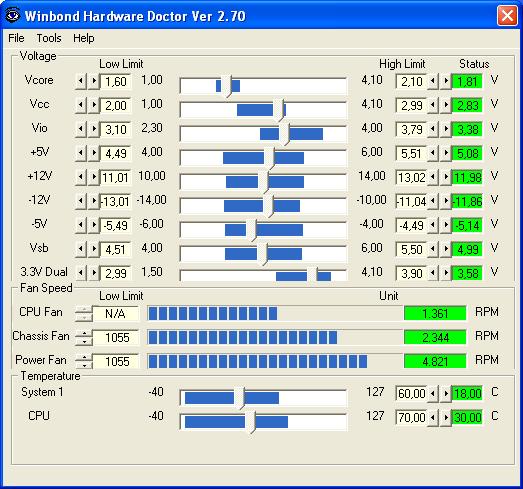Click the CPU Fan reading 1.361 RPM
The width and height of the screenshot is (523, 489).
[435, 313]
